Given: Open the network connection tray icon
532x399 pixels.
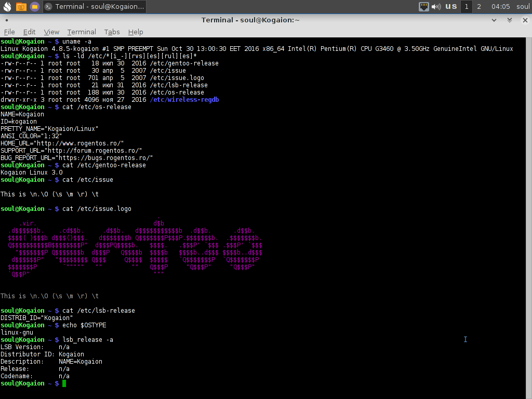Looking at the screenshot, I should coord(424,6).
